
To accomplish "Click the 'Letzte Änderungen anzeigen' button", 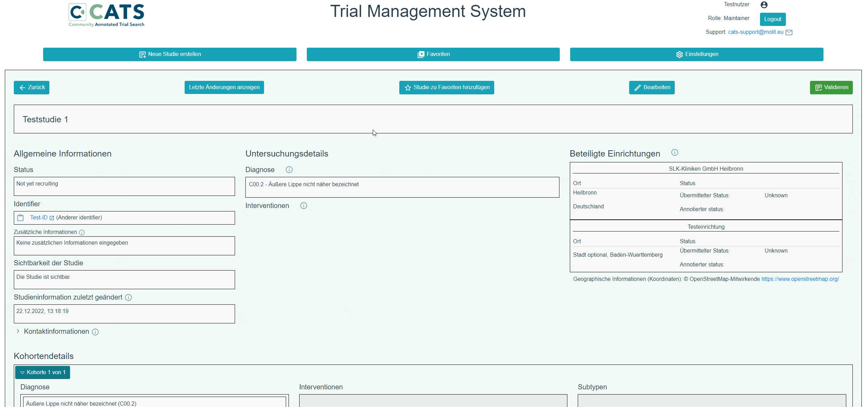I will pos(224,87).
